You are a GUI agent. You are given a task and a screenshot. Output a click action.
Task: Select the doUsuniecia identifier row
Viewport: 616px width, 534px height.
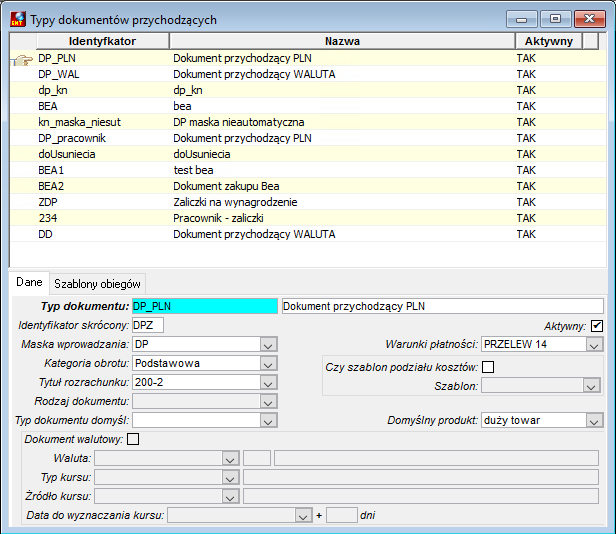click(x=308, y=154)
